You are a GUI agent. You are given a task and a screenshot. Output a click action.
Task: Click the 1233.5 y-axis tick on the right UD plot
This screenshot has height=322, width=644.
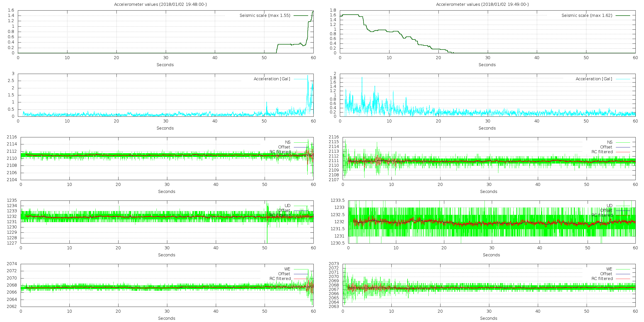[337, 200]
